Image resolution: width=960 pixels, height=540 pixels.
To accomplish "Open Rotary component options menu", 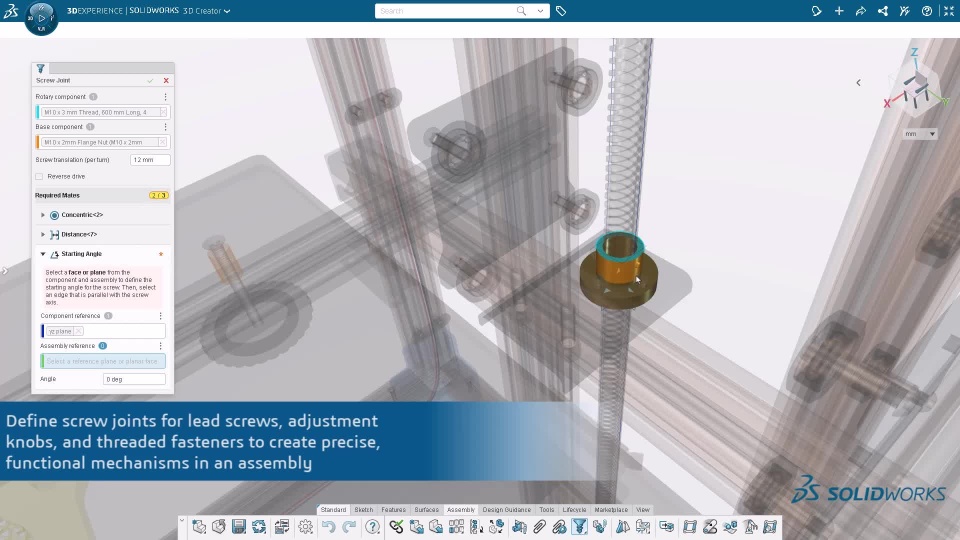I will coord(165,97).
